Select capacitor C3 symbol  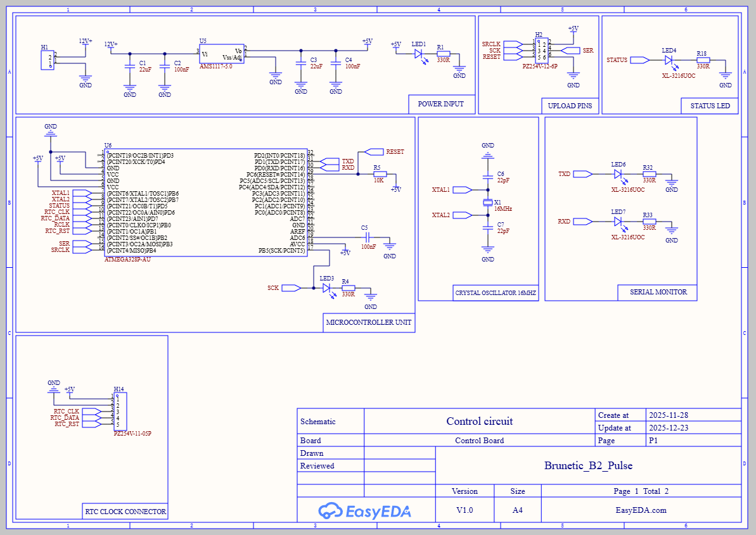[301, 64]
